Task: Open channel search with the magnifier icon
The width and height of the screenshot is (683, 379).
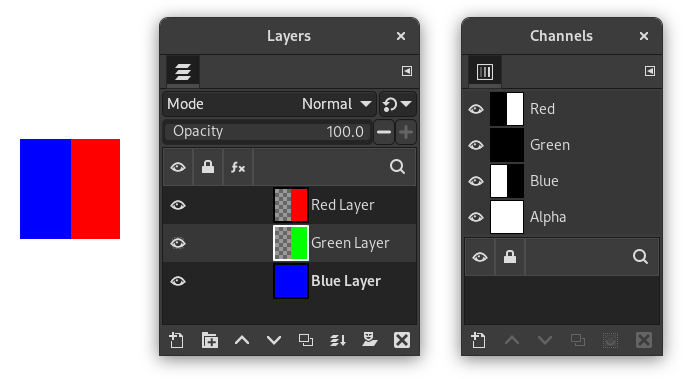Action: [x=640, y=257]
